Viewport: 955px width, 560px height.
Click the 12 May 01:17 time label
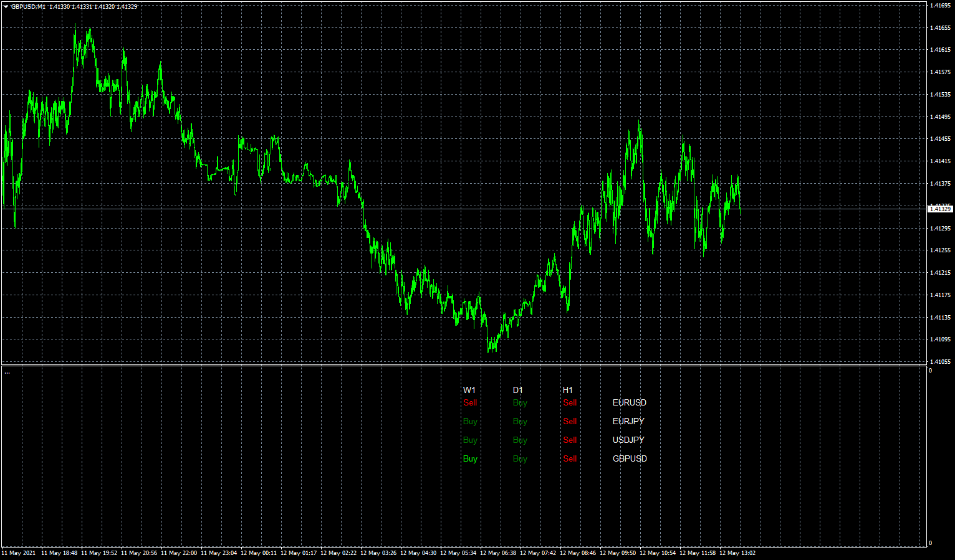[x=299, y=553]
